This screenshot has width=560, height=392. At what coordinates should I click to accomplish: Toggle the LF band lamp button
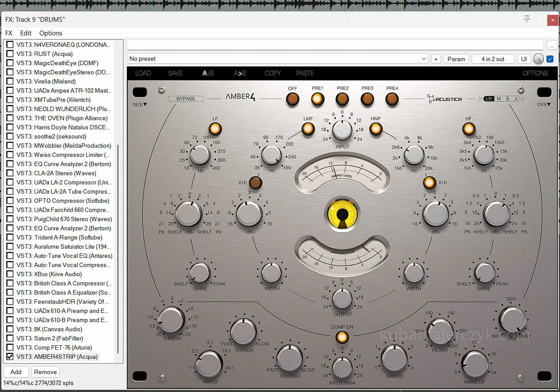215,129
